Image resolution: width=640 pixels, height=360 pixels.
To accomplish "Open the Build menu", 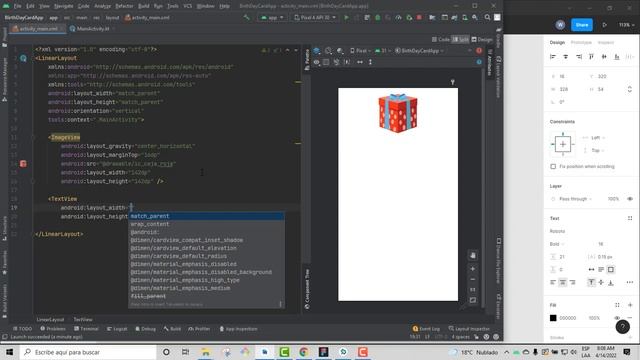I will [144, 6].
